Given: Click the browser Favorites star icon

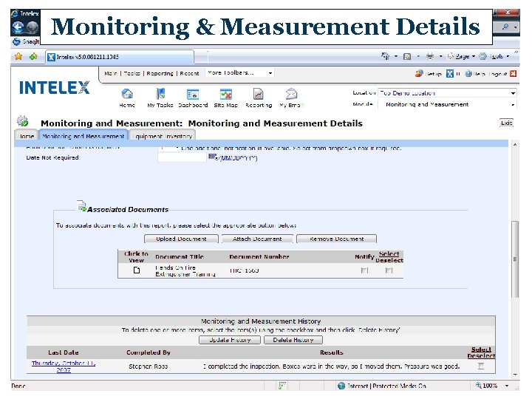Looking at the screenshot, I should point(18,56).
